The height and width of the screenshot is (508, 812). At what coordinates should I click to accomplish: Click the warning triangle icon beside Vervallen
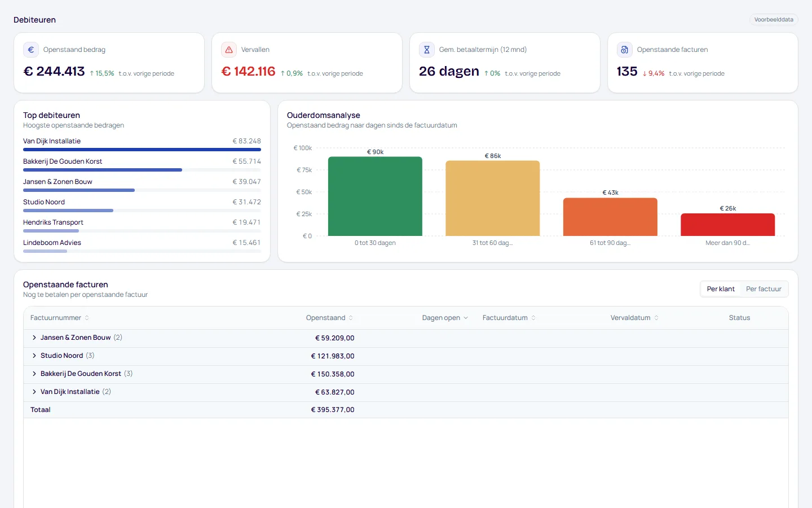[x=229, y=50]
